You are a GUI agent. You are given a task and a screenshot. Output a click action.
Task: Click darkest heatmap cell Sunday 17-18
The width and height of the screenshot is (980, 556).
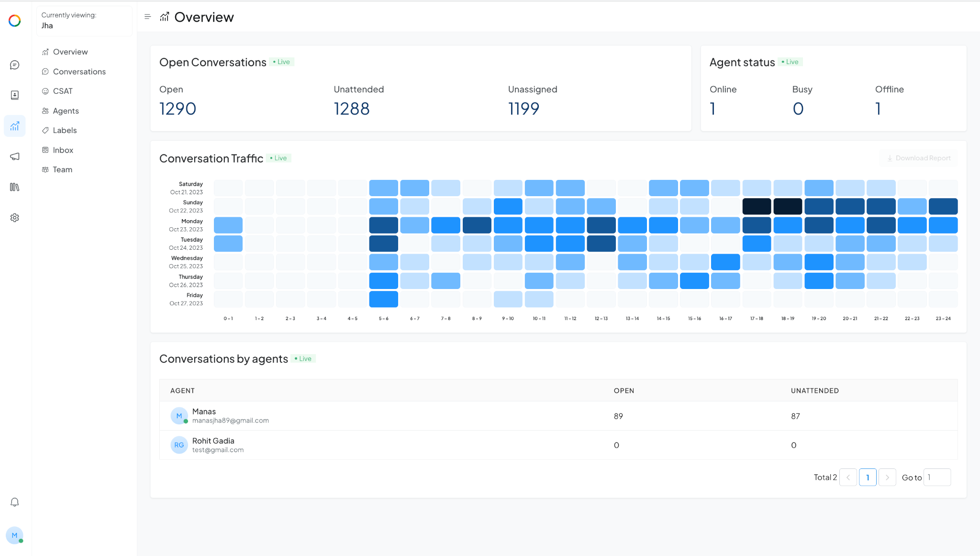click(x=757, y=206)
